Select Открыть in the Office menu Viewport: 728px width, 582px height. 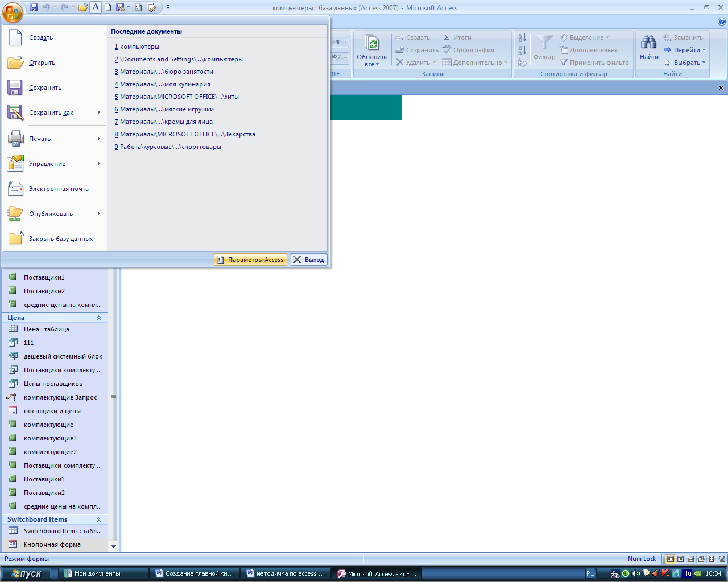[55, 63]
